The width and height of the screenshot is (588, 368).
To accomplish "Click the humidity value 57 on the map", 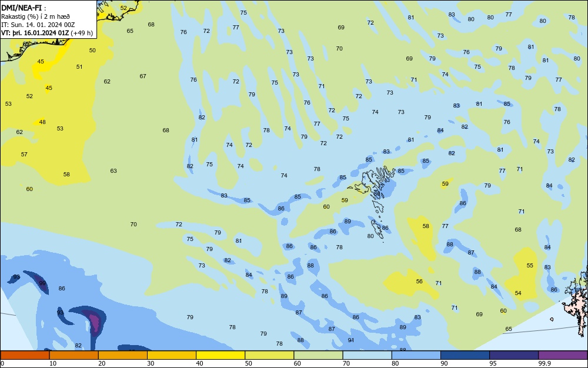I will pos(24,154).
